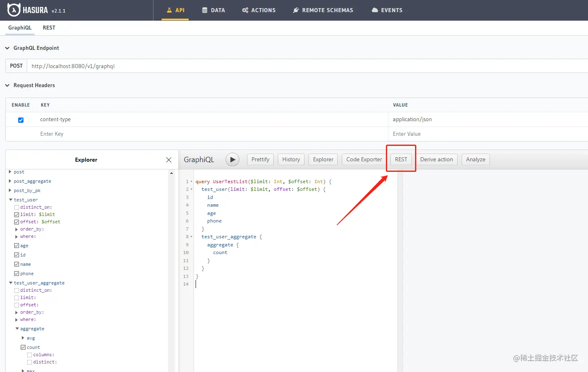Expand the post_by_pk field
This screenshot has width=588, height=372.
(10, 190)
